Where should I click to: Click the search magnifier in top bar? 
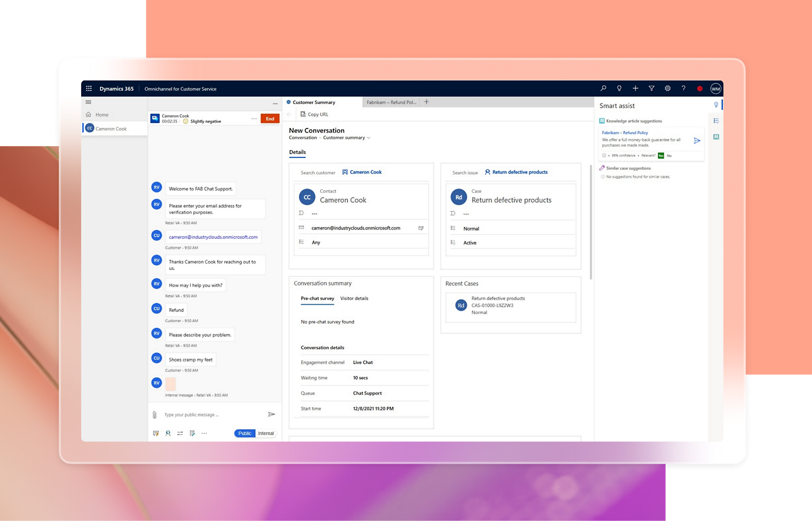(x=603, y=88)
